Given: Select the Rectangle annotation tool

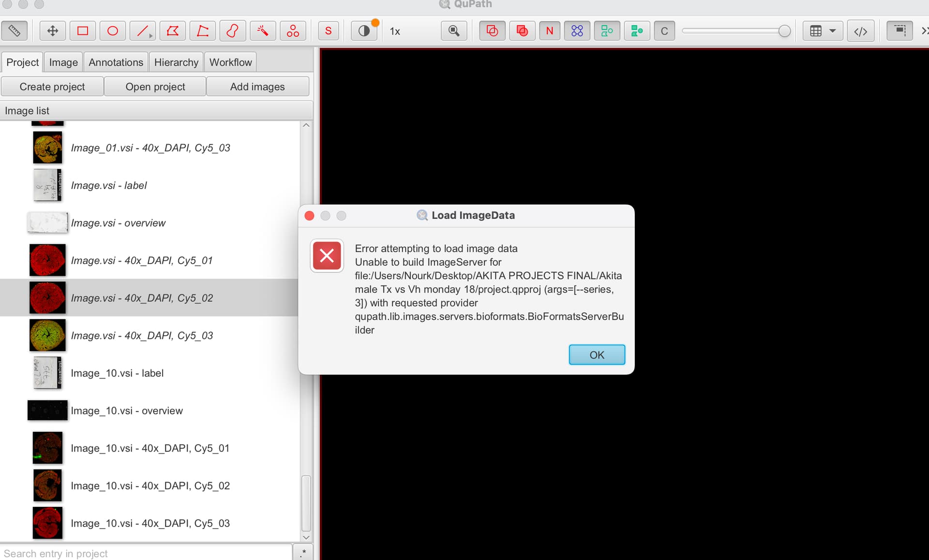Looking at the screenshot, I should (x=82, y=30).
